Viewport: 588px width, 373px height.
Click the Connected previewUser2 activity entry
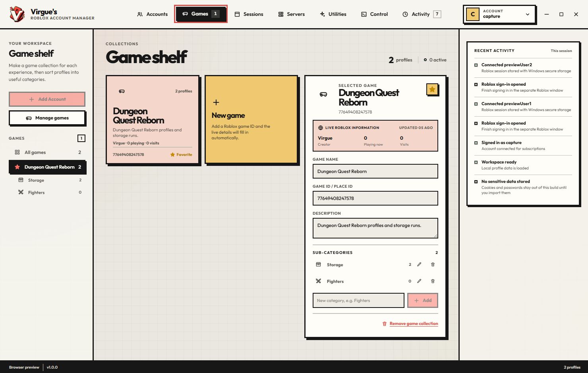click(x=523, y=68)
